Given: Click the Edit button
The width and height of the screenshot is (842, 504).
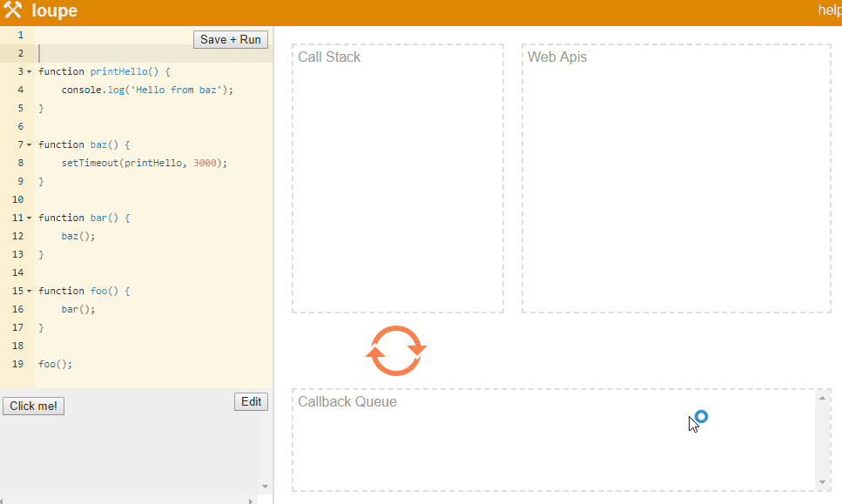Looking at the screenshot, I should (251, 401).
